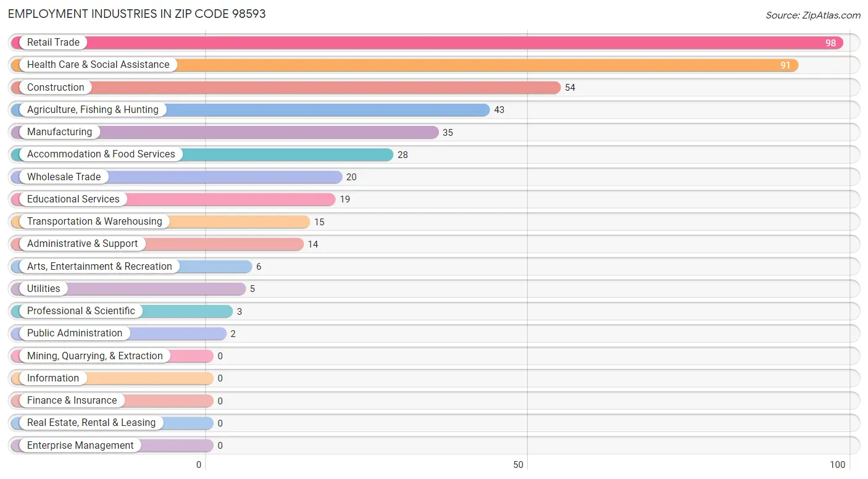Screen dimensions: 868x479
Task: Select the Health Care & Social Assistance label
Action: coord(98,65)
